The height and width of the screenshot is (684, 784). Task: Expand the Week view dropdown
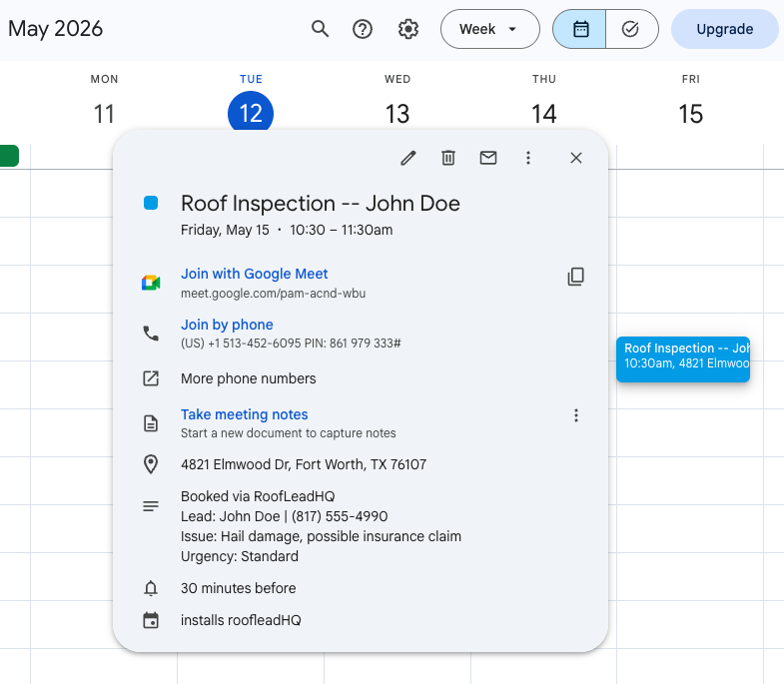pyautogui.click(x=490, y=29)
